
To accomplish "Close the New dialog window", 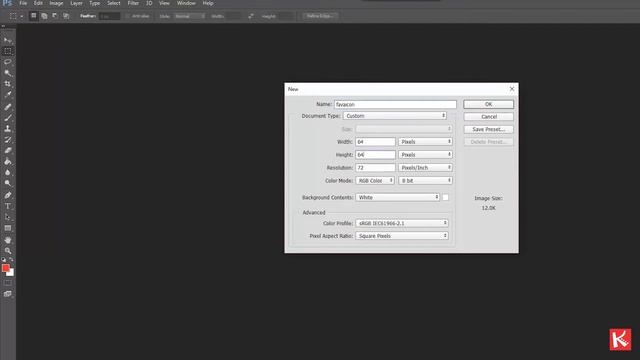I will point(512,89).
